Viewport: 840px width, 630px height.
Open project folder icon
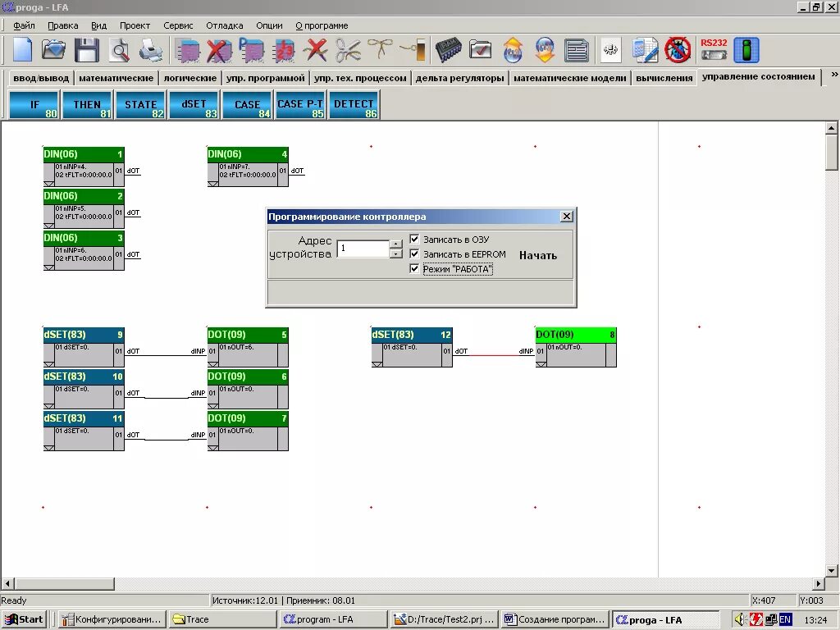(x=53, y=50)
